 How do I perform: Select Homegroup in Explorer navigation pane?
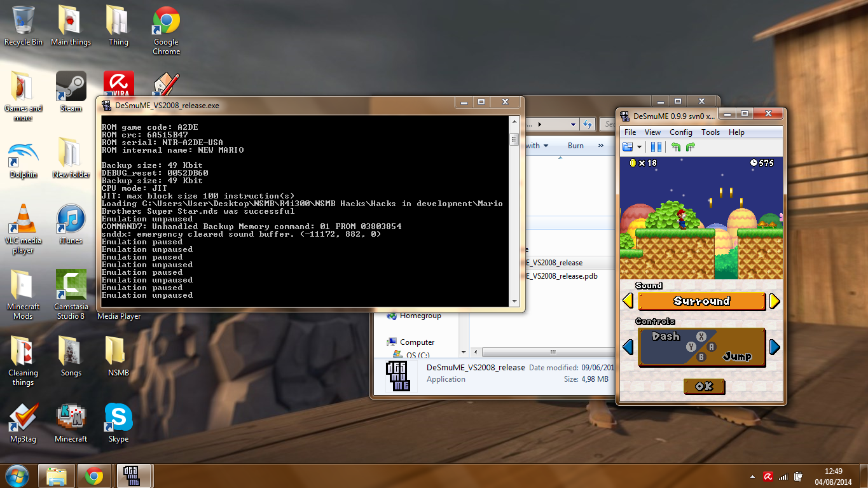420,316
